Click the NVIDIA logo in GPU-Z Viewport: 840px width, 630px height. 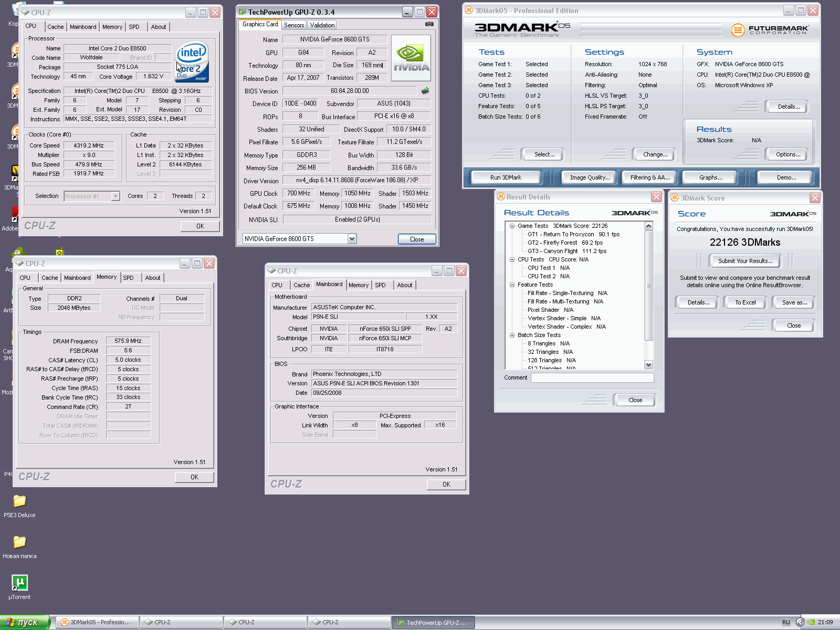point(411,58)
